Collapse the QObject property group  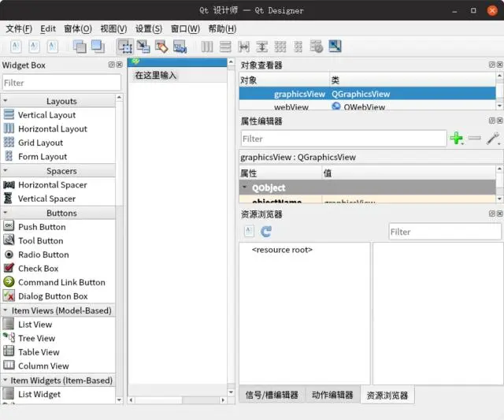tap(245, 188)
